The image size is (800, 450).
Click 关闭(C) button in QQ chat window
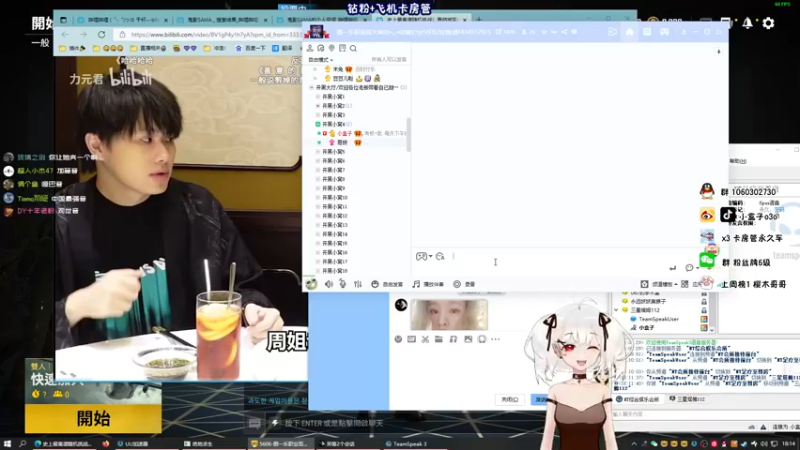pyautogui.click(x=509, y=399)
